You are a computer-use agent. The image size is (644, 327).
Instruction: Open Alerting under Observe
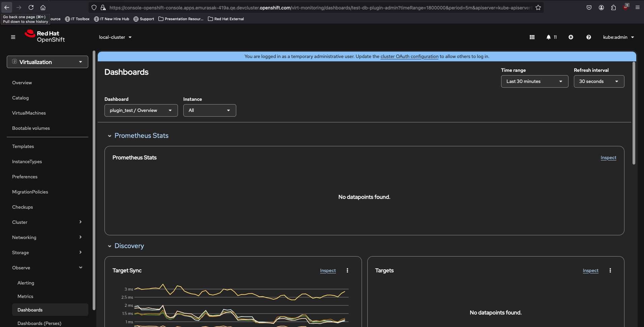point(26,283)
